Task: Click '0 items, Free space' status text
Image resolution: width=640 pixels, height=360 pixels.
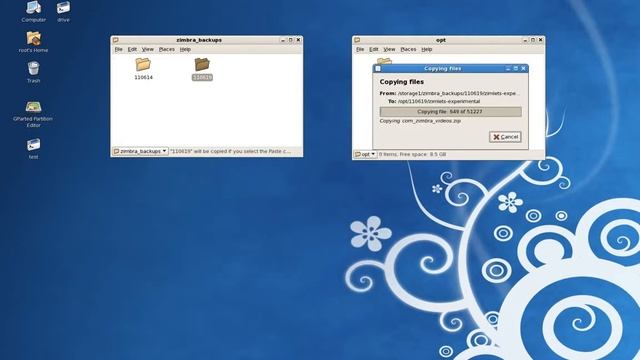Action: pyautogui.click(x=412, y=154)
